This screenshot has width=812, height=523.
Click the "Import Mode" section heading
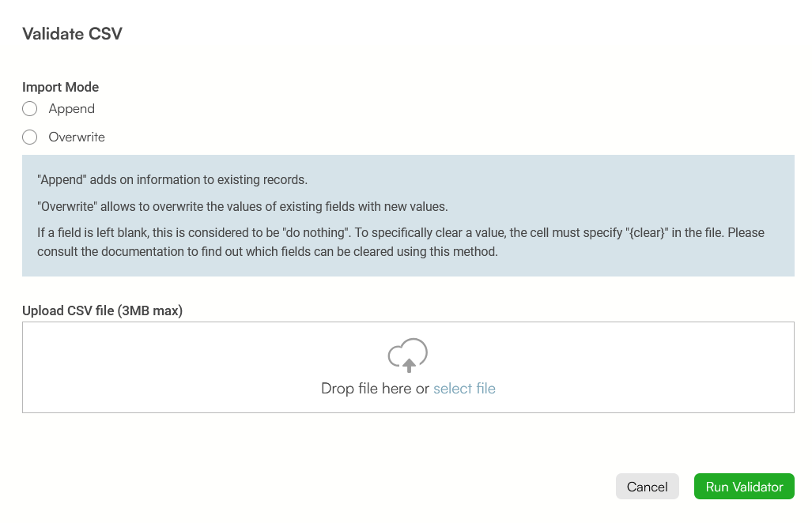pos(61,87)
